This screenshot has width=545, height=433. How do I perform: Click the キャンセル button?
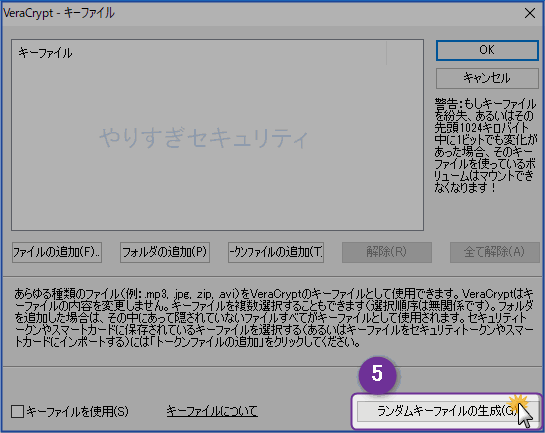[487, 78]
